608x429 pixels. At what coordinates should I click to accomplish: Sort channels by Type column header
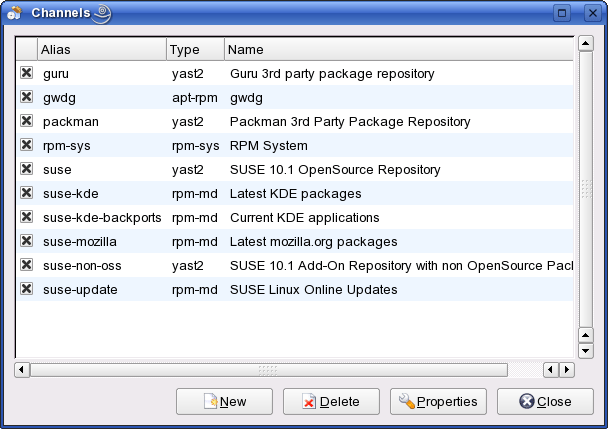[x=194, y=49]
